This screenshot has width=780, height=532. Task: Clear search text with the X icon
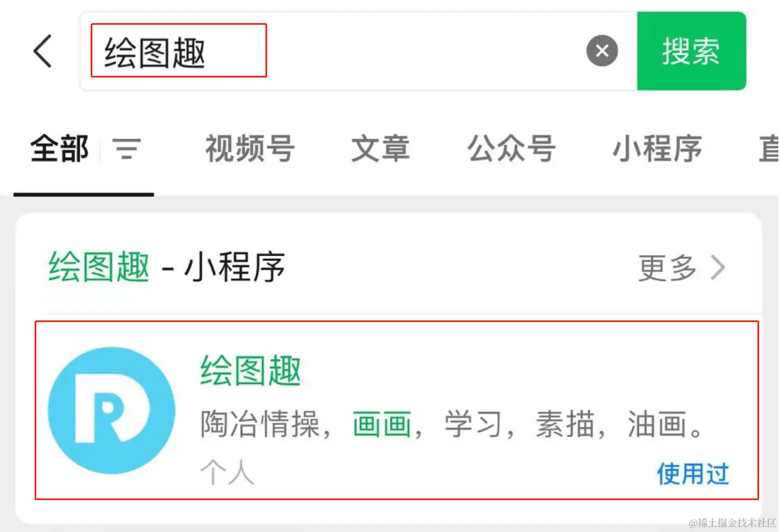coord(602,51)
